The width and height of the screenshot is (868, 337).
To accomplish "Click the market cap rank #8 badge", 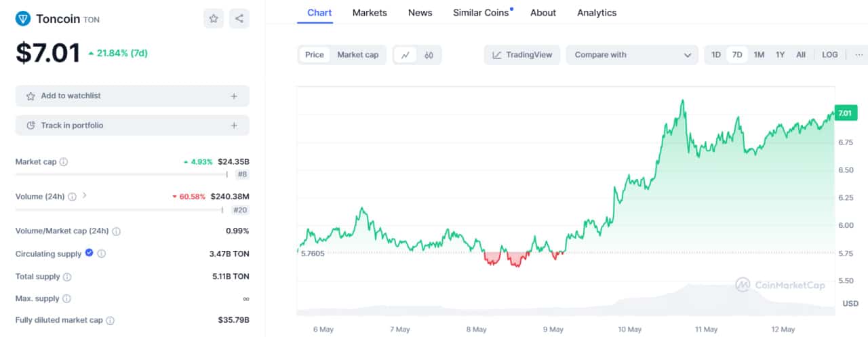I will point(242,174).
